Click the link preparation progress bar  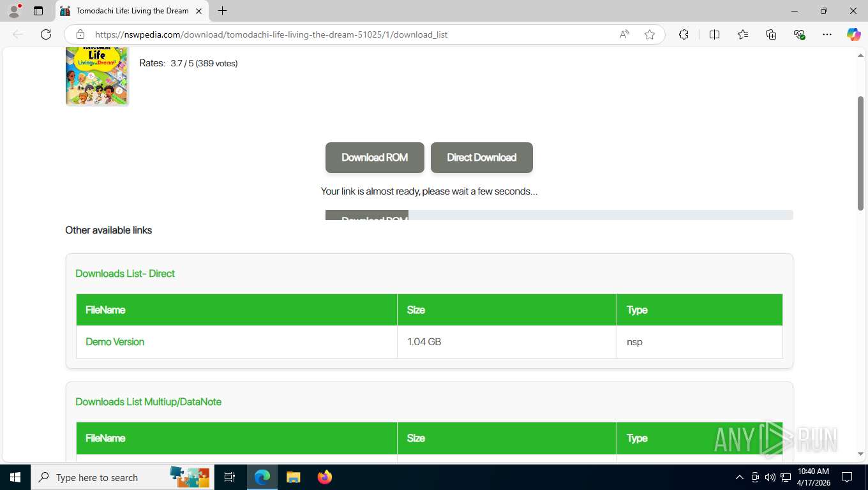click(559, 215)
